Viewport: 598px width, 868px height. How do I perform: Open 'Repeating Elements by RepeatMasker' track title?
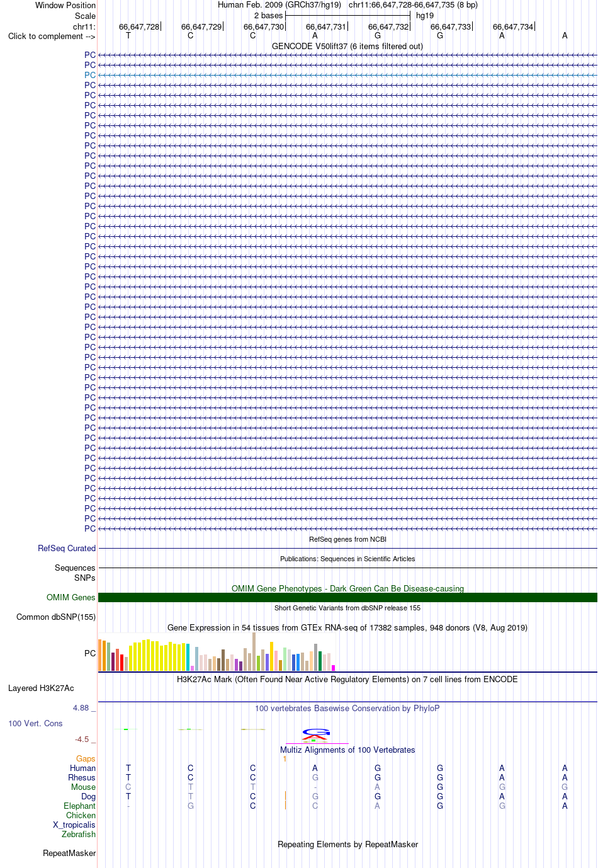tap(347, 844)
